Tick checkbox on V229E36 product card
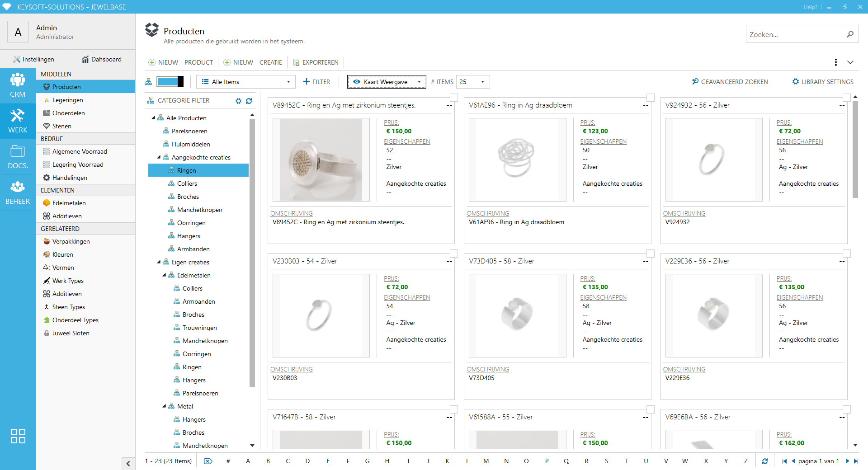The width and height of the screenshot is (868, 470). point(847,254)
